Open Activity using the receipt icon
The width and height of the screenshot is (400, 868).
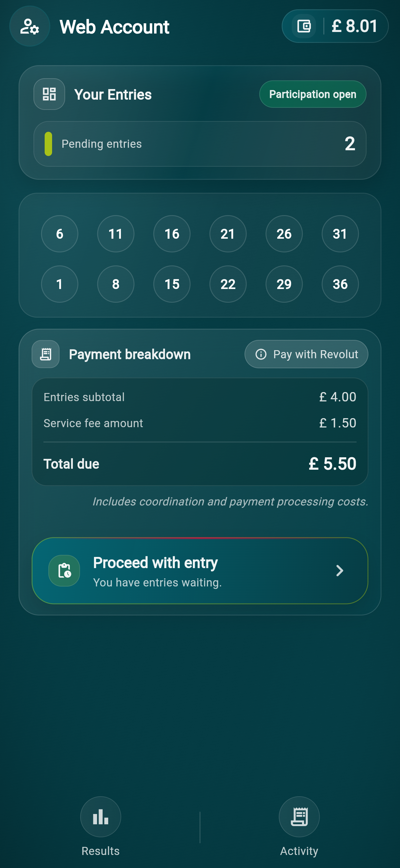[x=299, y=817]
